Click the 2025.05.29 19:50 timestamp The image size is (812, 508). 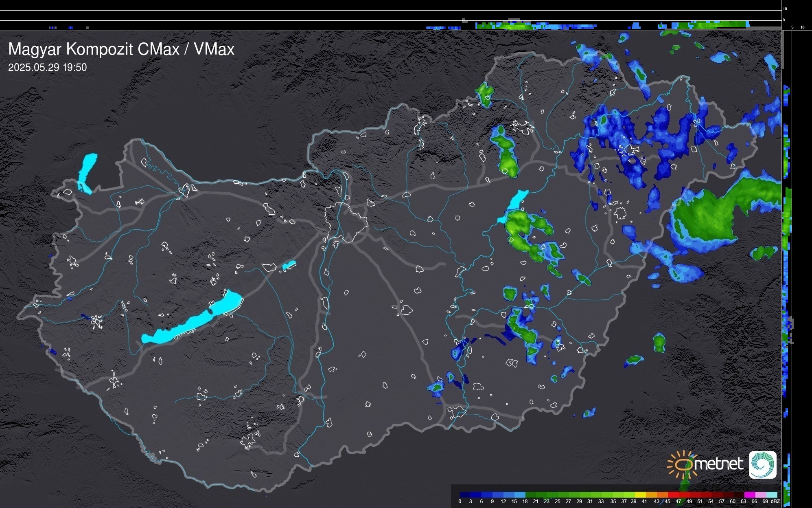48,68
